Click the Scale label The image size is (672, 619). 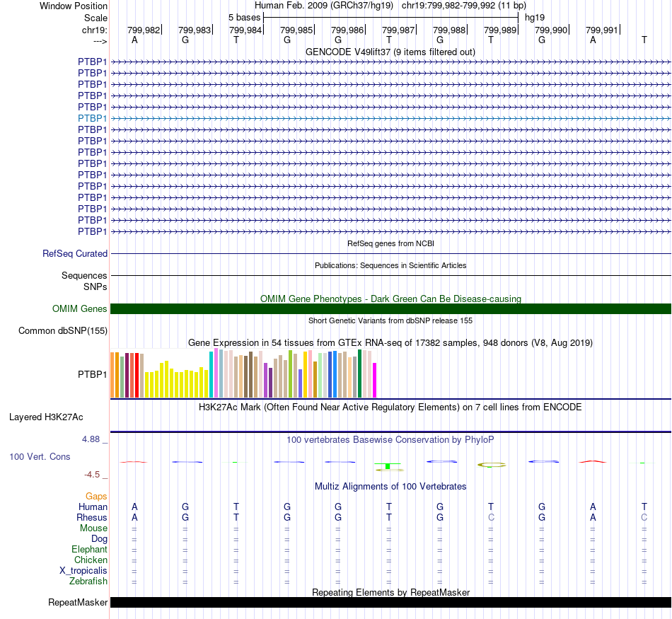95,18
